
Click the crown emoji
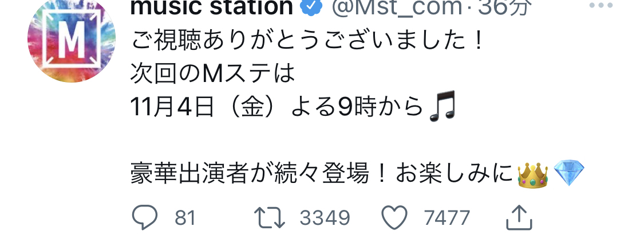pos(533,175)
